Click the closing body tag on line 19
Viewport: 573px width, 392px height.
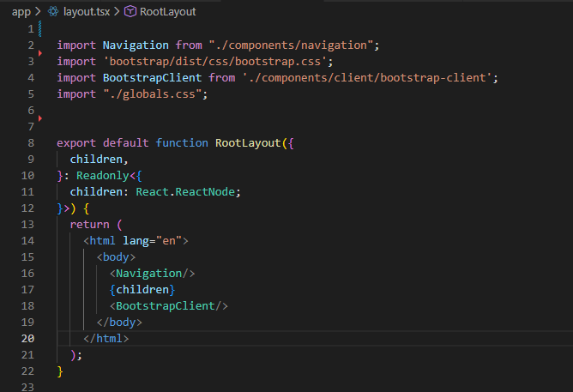pyautogui.click(x=119, y=323)
